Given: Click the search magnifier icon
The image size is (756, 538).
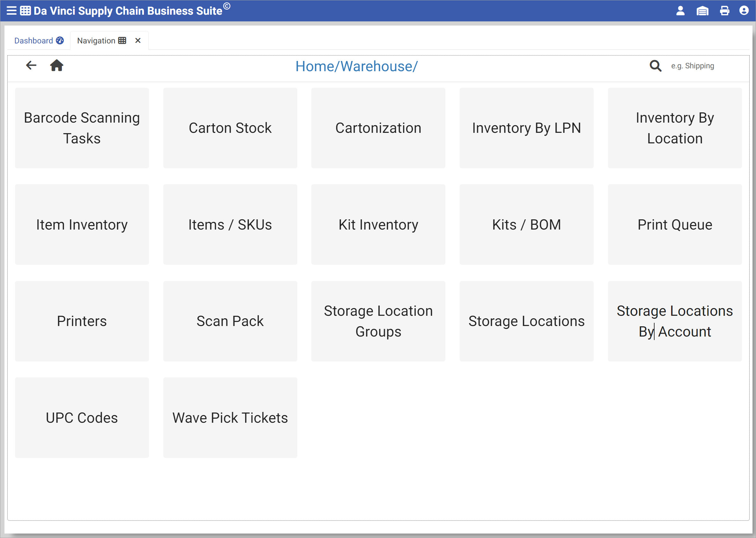Looking at the screenshot, I should (656, 66).
